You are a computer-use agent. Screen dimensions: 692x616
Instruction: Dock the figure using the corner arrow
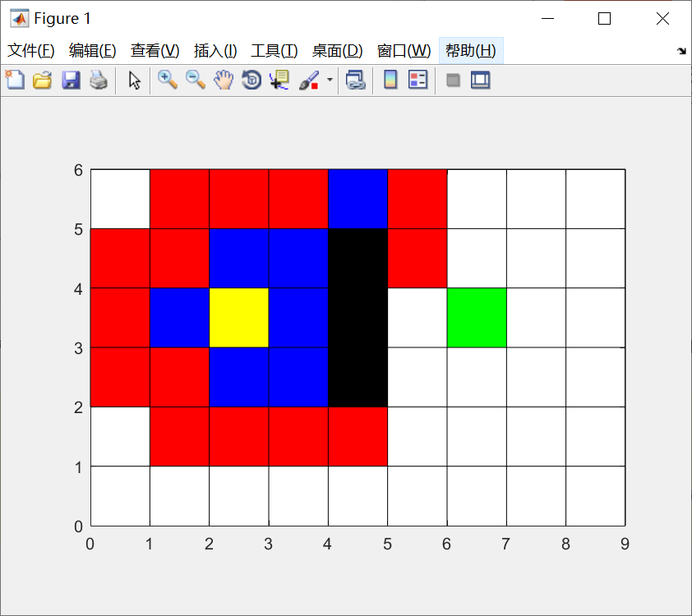coord(681,51)
